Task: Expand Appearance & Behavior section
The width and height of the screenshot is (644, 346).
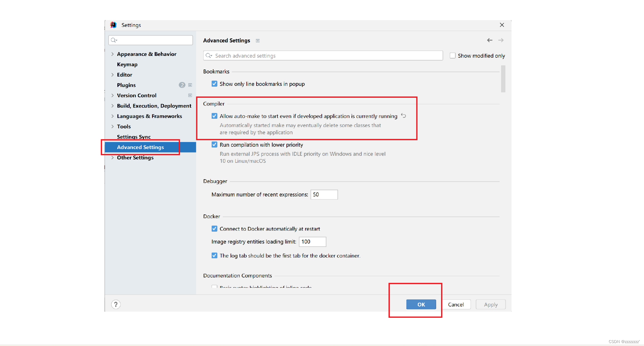Action: 113,54
